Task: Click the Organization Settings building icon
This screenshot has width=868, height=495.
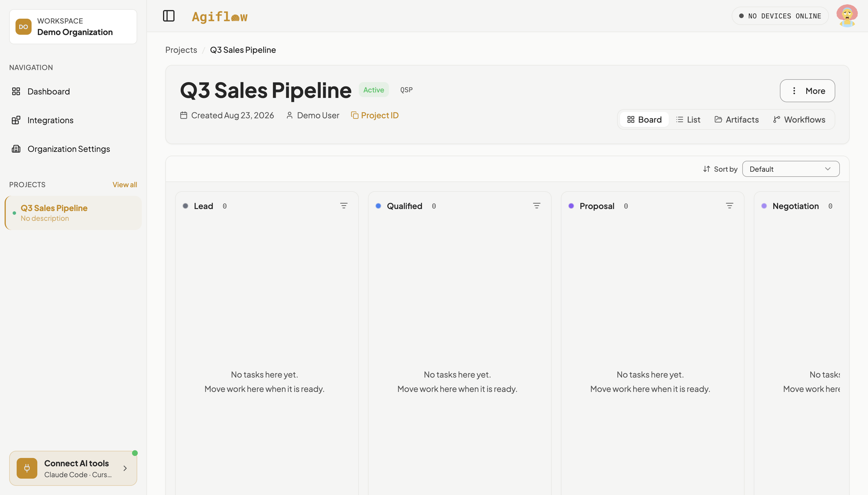Action: [16, 149]
